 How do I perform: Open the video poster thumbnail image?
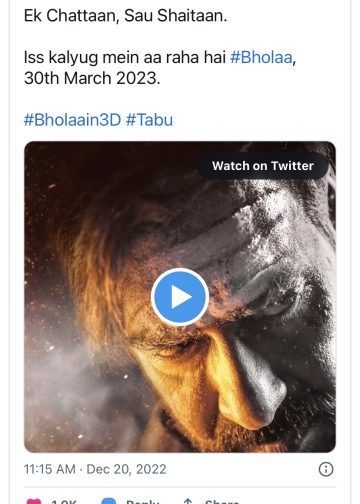click(180, 297)
